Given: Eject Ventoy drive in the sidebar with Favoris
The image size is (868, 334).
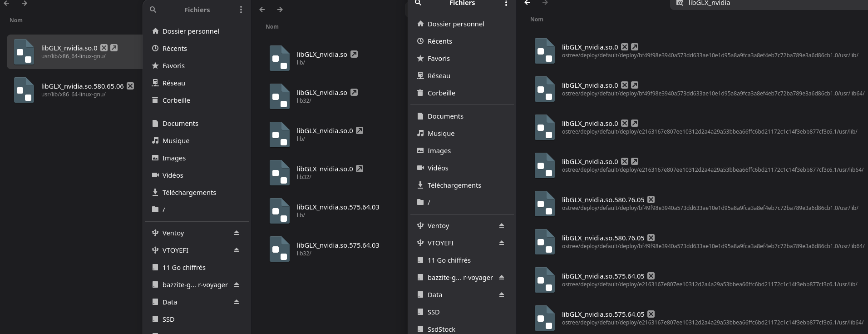Looking at the screenshot, I should coord(237,233).
